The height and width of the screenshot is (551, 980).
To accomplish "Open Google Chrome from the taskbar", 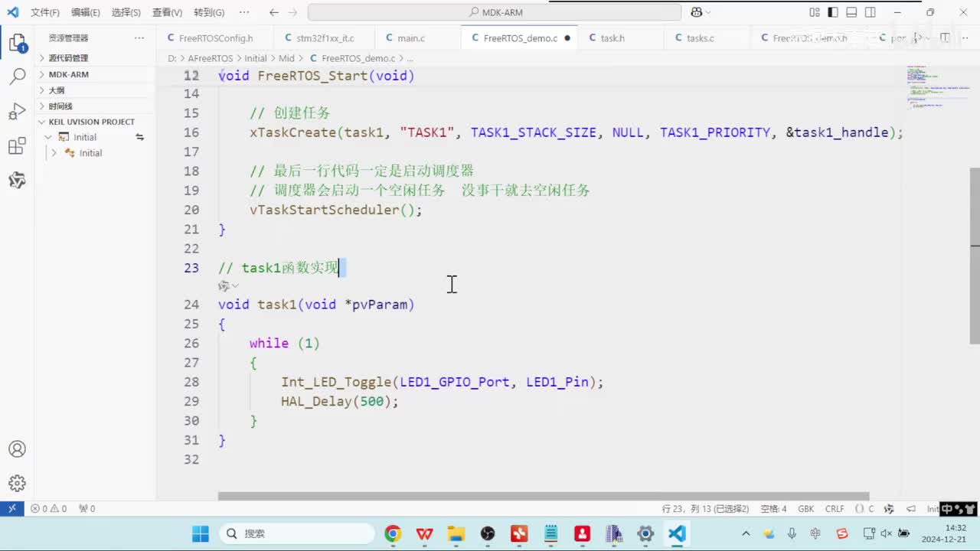I will (x=393, y=533).
